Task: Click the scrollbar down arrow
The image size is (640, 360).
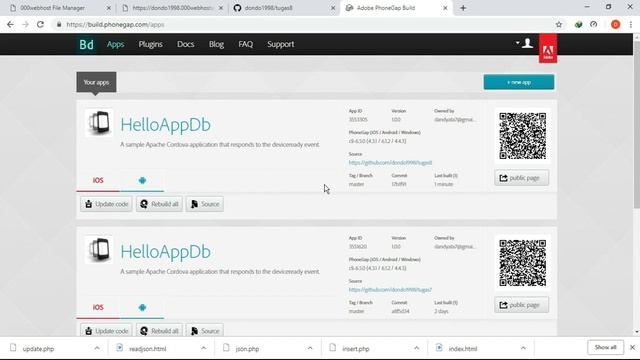Action: coord(637,332)
